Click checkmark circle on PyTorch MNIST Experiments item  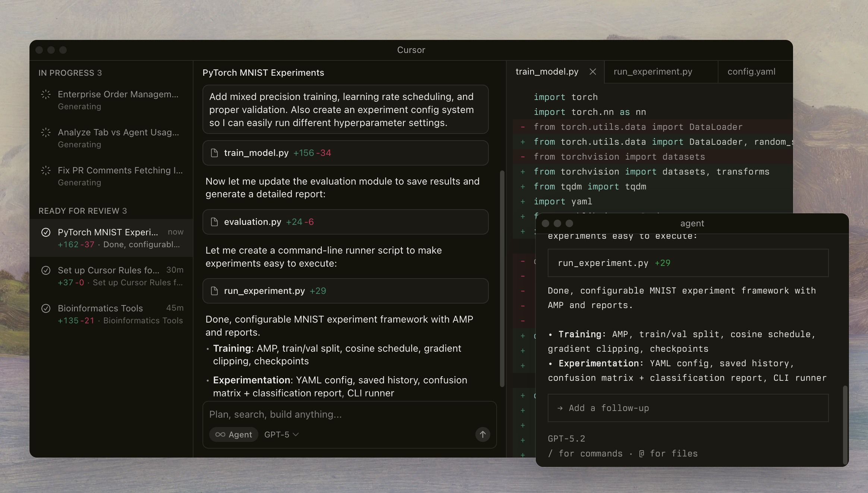(46, 232)
